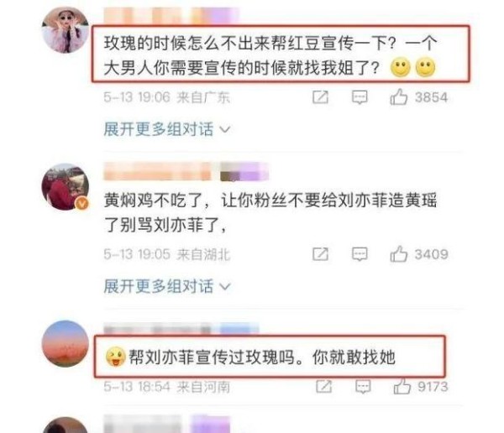Open the partially visible avatar at the bottom

66,425
